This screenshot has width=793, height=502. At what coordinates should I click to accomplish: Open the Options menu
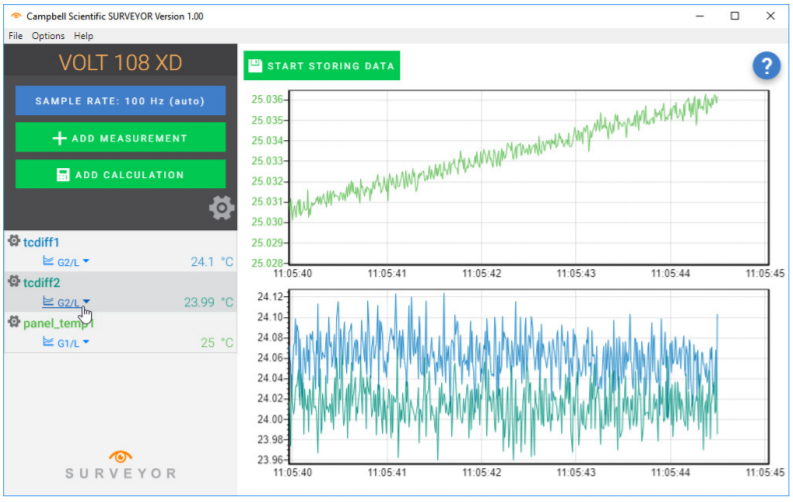(48, 36)
